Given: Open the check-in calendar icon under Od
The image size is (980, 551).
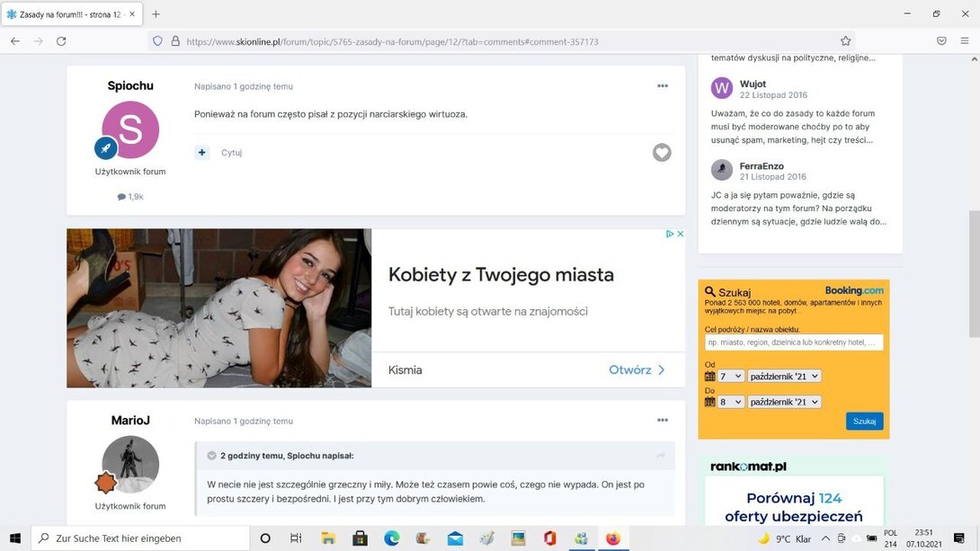Looking at the screenshot, I should click(709, 377).
